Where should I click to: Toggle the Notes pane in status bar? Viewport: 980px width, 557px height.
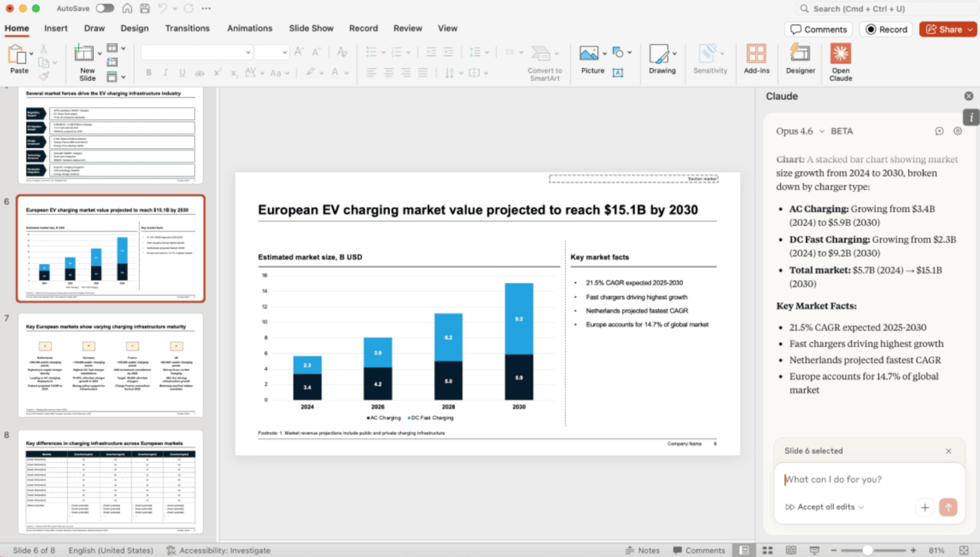coord(643,550)
